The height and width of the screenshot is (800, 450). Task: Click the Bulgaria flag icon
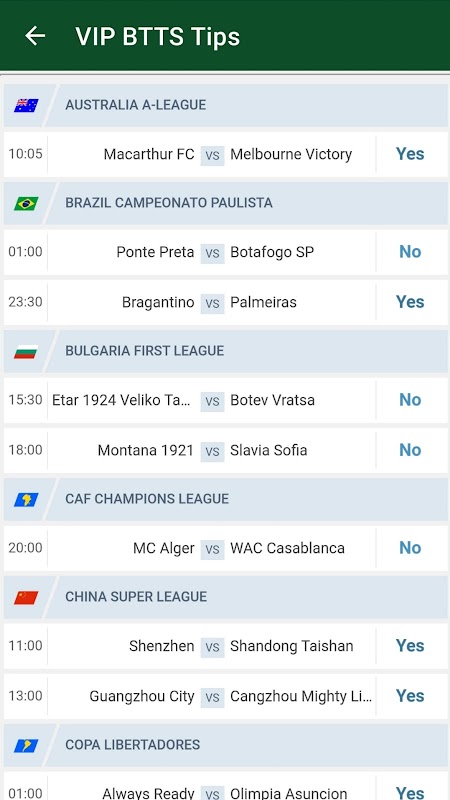[x=26, y=352]
